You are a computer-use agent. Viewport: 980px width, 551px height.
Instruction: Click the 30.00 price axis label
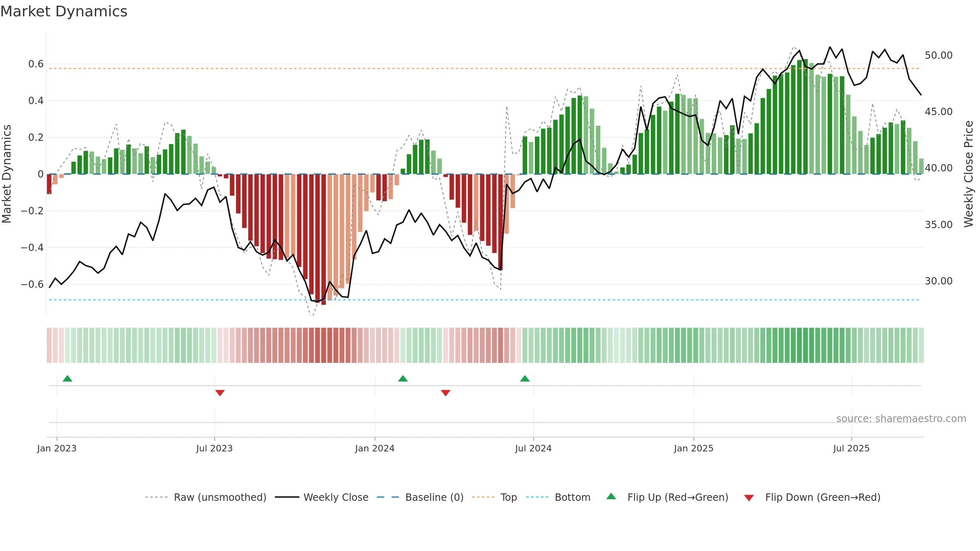939,281
